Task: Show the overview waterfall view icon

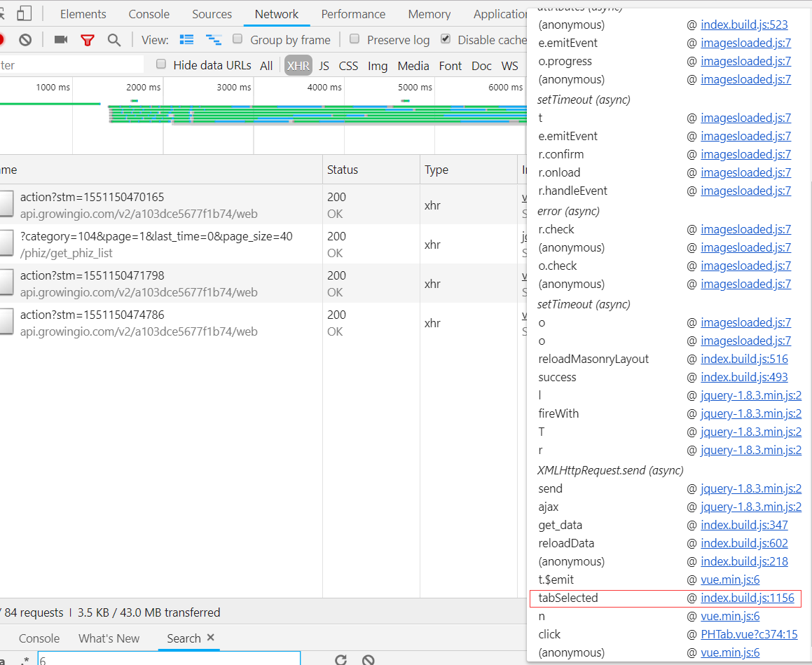Action: point(214,39)
